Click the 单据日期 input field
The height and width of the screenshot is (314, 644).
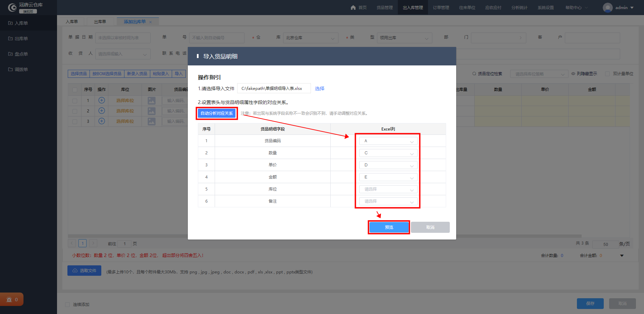123,38
